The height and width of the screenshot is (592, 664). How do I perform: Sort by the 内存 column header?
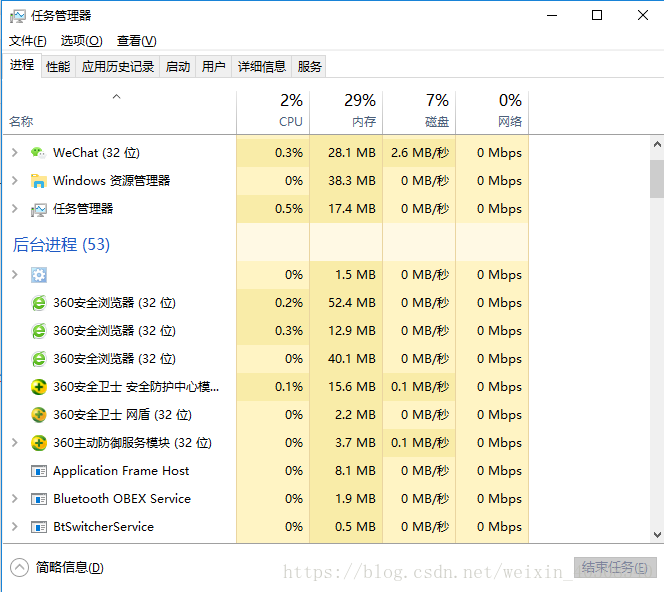[346, 112]
